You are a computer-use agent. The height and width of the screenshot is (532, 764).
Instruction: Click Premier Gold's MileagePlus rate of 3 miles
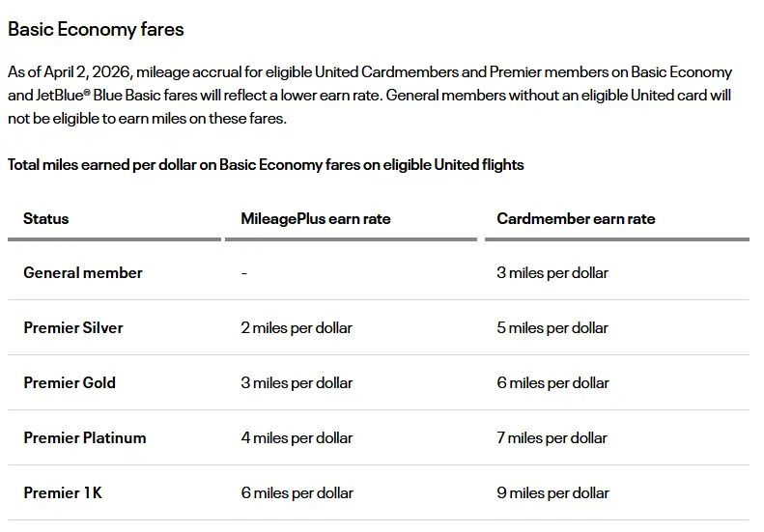(x=297, y=383)
